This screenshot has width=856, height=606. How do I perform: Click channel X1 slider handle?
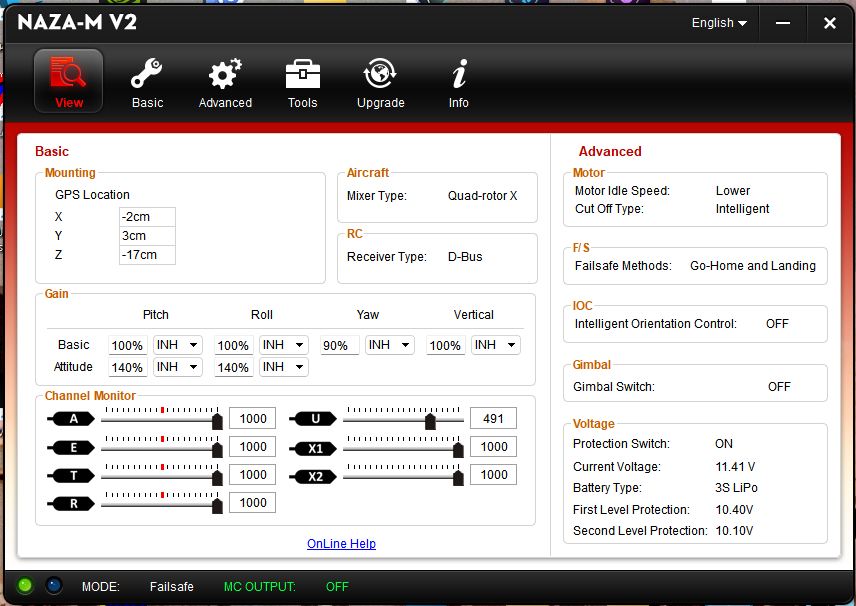click(458, 449)
